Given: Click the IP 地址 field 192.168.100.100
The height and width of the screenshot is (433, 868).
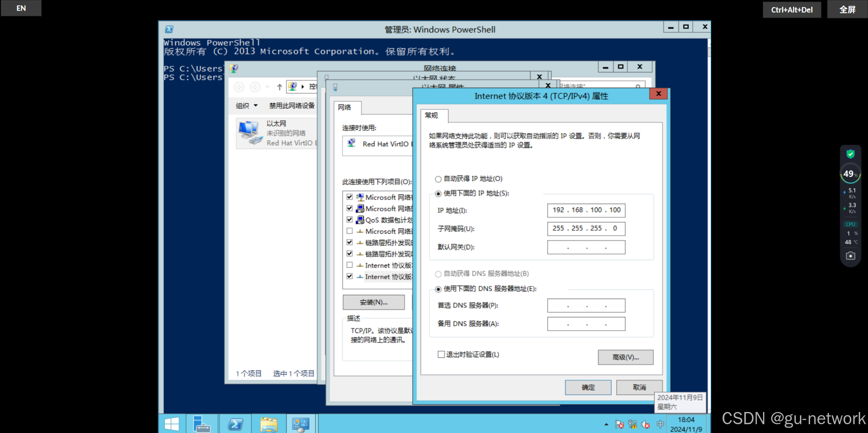Looking at the screenshot, I should tap(586, 210).
